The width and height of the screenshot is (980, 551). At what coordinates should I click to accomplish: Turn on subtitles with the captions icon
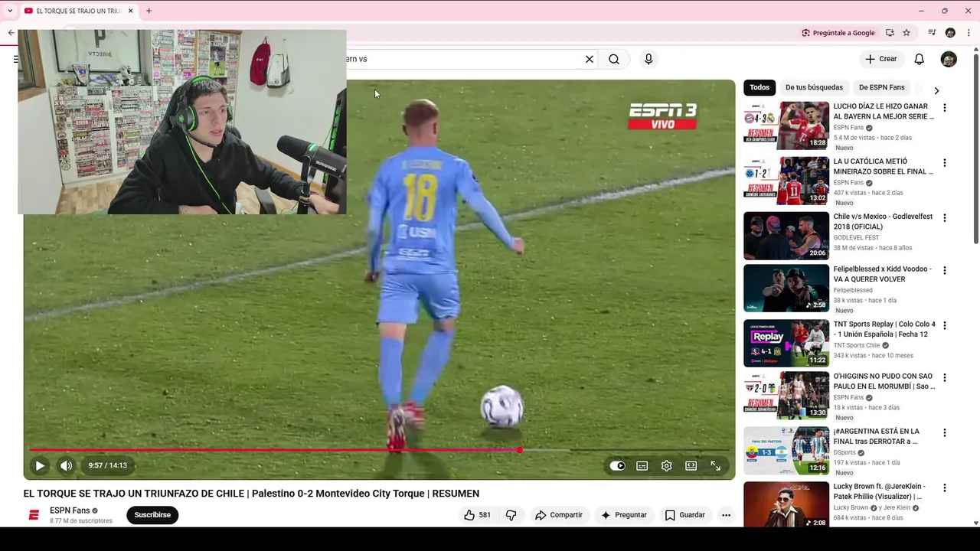[x=642, y=465]
